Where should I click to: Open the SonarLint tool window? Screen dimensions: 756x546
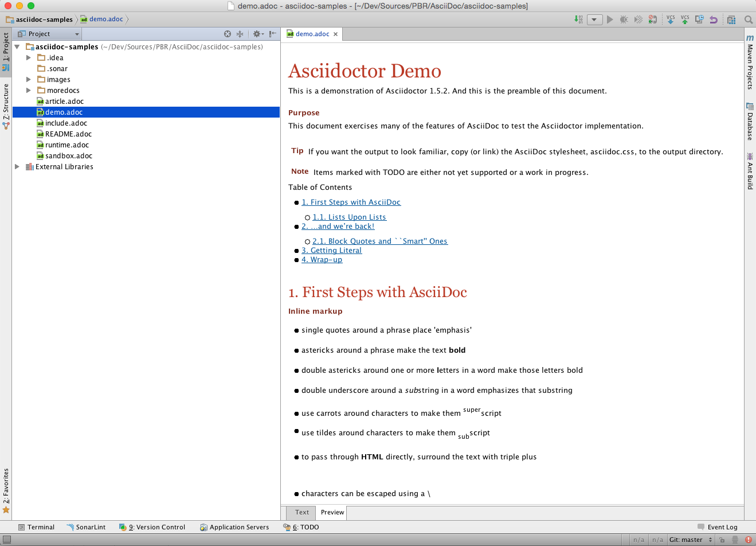click(x=86, y=527)
